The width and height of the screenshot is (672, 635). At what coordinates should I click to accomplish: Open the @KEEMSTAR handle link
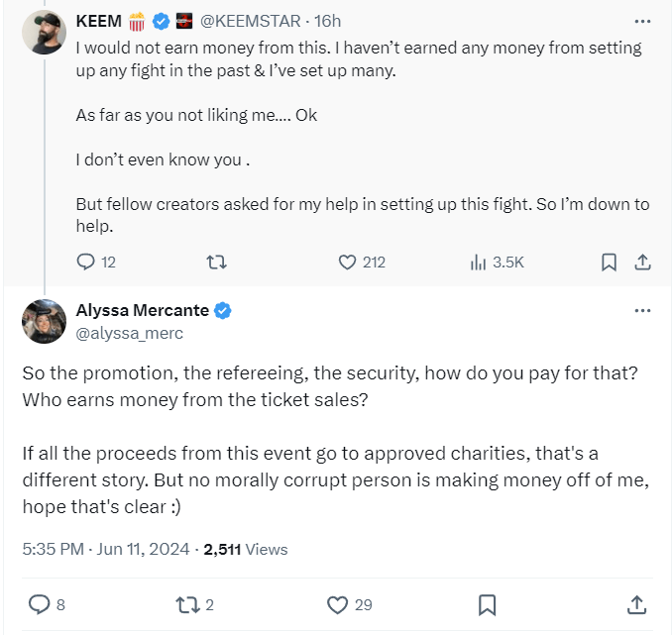pos(248,20)
